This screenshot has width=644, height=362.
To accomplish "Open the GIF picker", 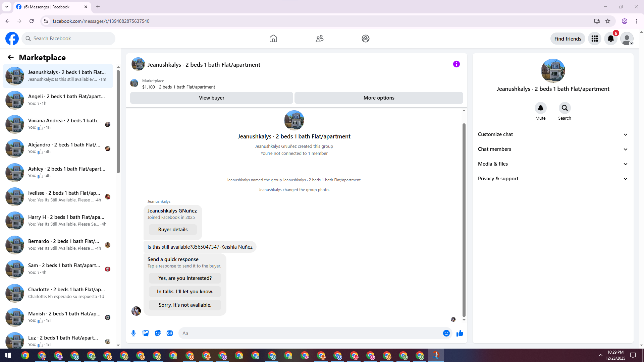I will click(170, 333).
